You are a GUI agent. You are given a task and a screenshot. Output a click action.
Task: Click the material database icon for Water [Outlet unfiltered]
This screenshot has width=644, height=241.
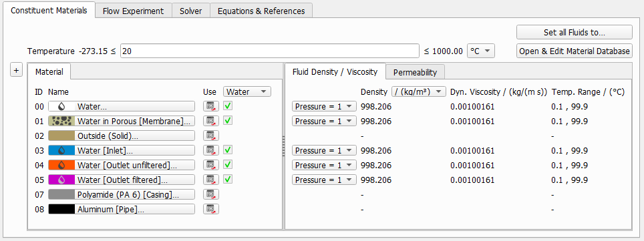click(211, 165)
